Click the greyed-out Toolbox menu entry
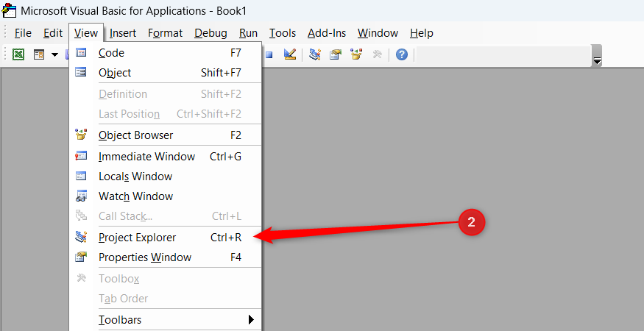 tap(166, 279)
